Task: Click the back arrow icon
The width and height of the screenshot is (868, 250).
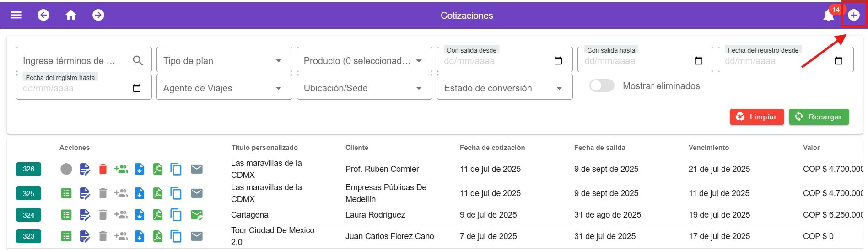Action: coord(43,15)
